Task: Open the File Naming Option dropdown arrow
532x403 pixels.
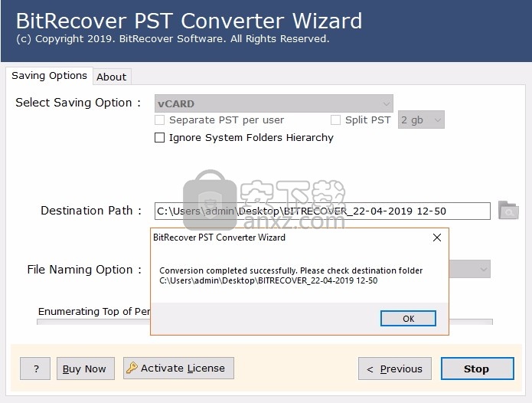Action: coord(483,269)
